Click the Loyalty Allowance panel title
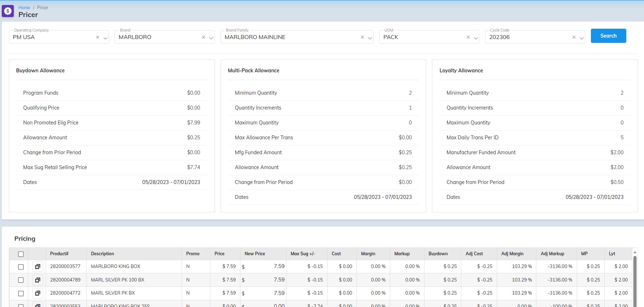644x307 pixels. tap(461, 71)
